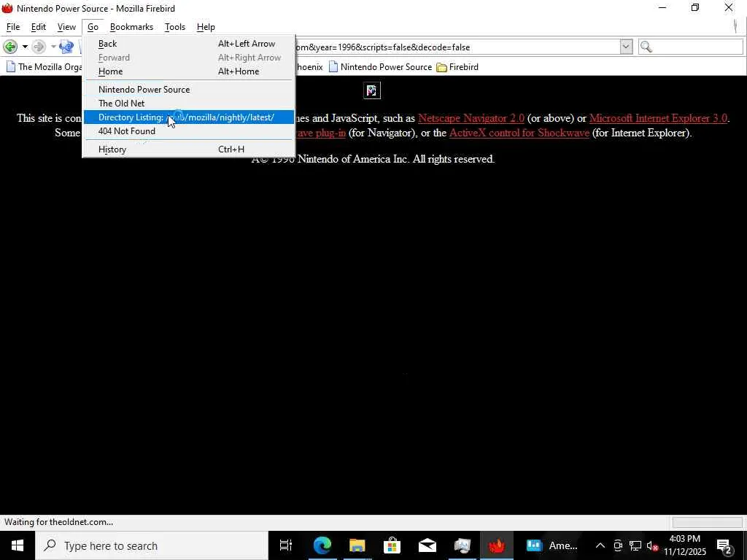The image size is (747, 560).
Task: Open the Forward button history dropdown arrow
Action: 53,47
